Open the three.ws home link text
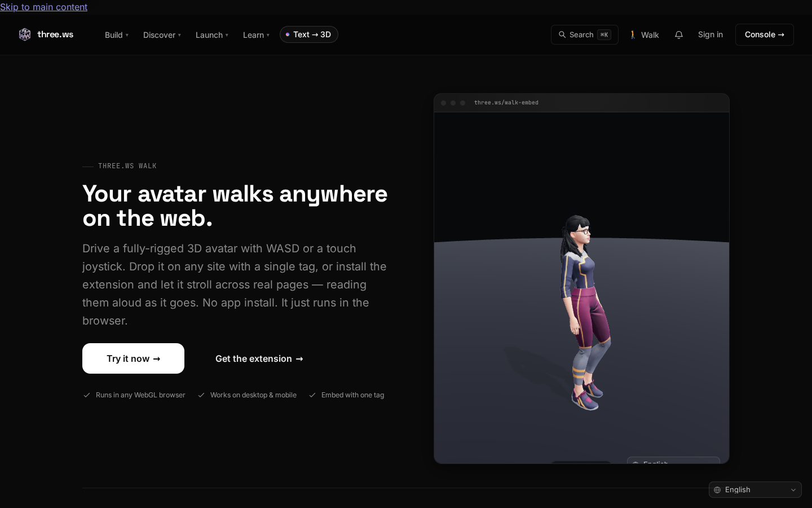The height and width of the screenshot is (508, 812). tap(55, 34)
